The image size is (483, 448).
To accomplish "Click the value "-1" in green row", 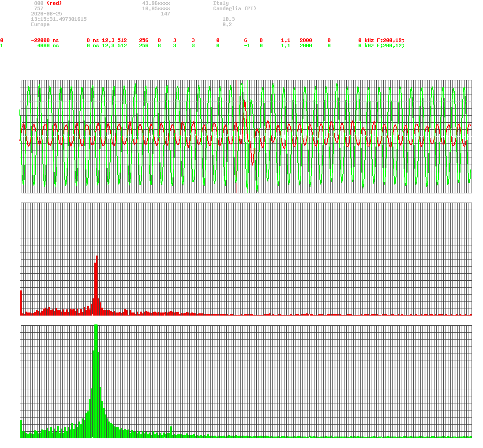I will pos(247,45).
